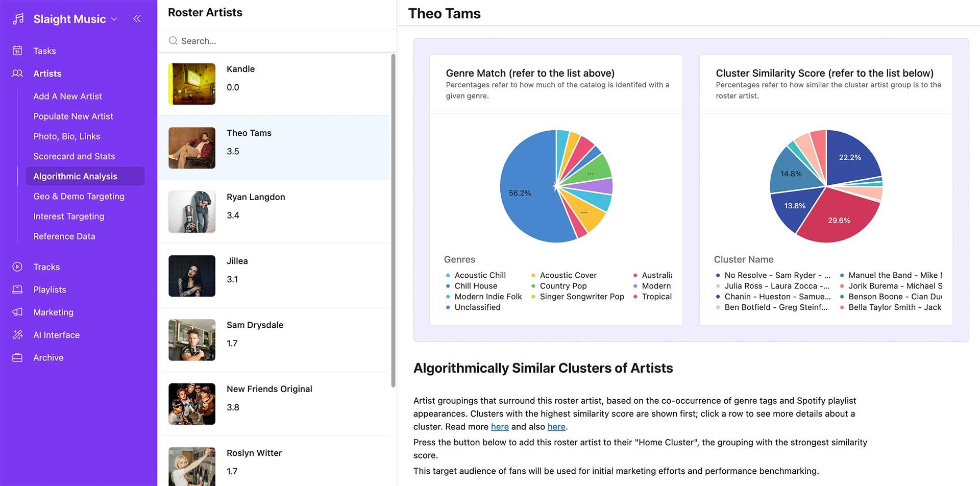980x486 pixels.
Task: Select Ryan Langdon artist thumbnail
Action: [192, 212]
